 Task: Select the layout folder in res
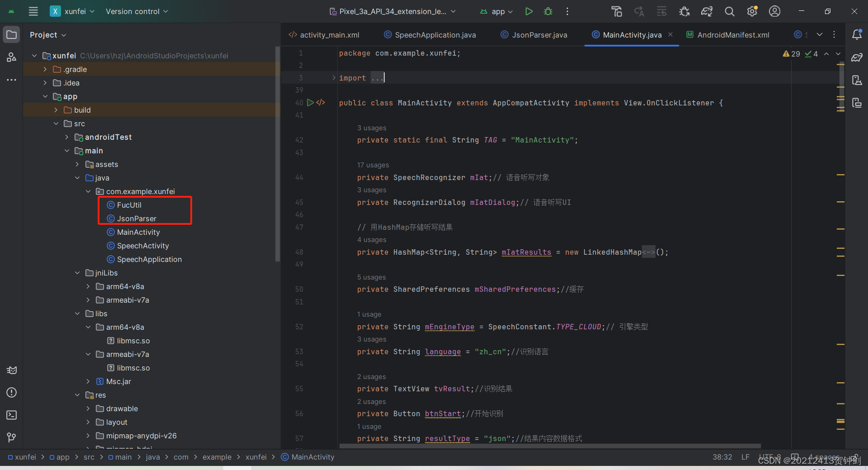pyautogui.click(x=112, y=422)
